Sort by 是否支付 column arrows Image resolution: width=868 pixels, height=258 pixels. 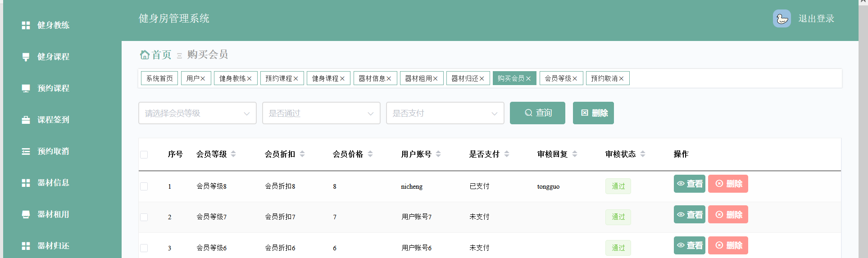(x=507, y=154)
